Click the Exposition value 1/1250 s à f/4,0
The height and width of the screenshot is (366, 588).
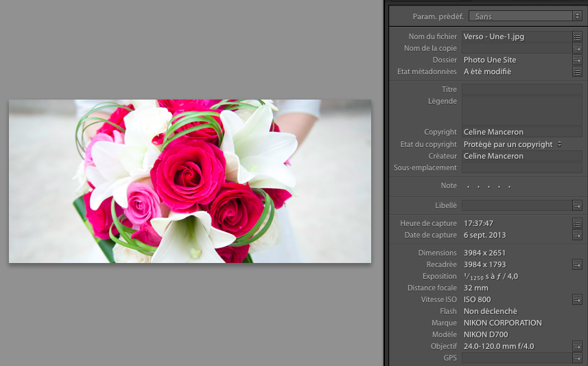click(x=491, y=276)
